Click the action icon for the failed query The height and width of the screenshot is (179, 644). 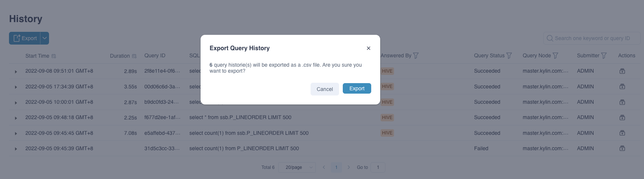click(x=622, y=148)
